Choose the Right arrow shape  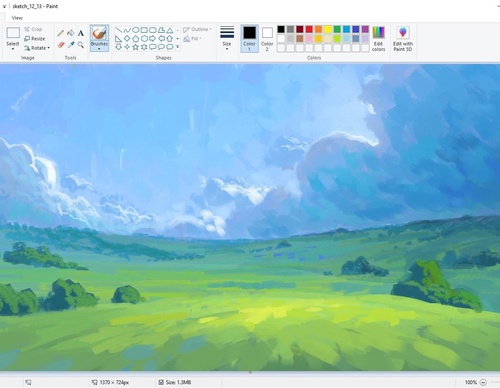(153, 39)
